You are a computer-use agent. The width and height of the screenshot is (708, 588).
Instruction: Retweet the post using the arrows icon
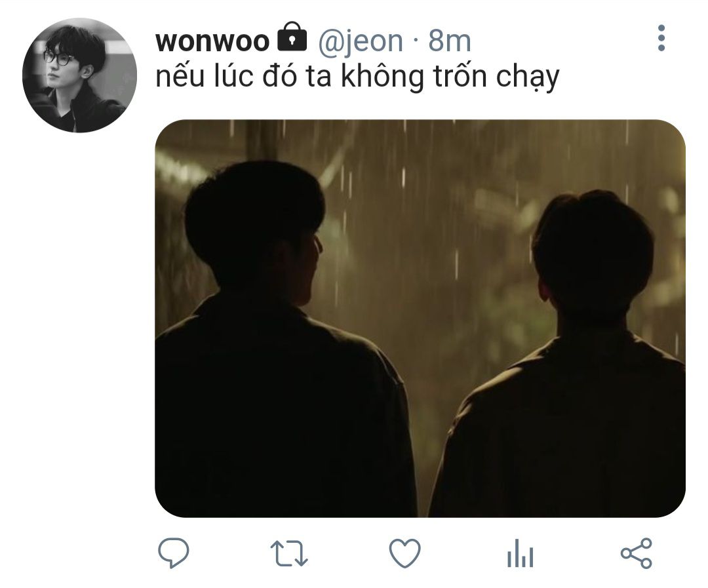tap(289, 554)
